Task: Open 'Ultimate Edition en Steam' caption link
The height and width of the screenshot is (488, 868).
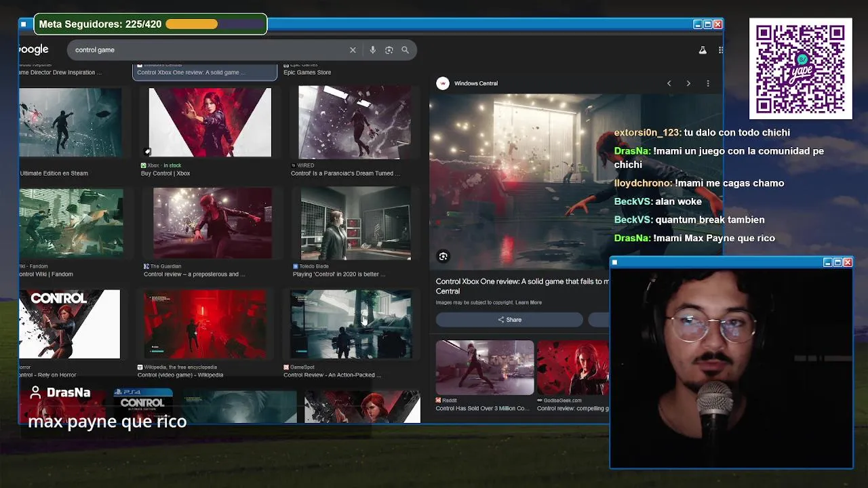Action: 54,174
